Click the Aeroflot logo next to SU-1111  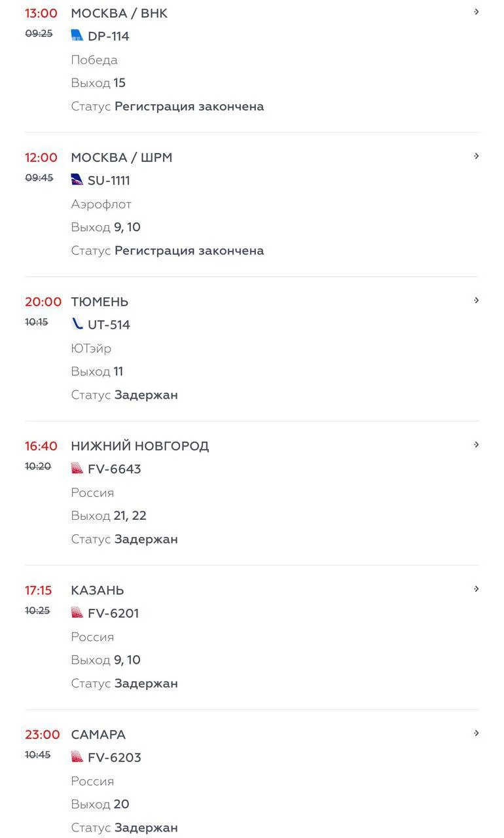[77, 179]
